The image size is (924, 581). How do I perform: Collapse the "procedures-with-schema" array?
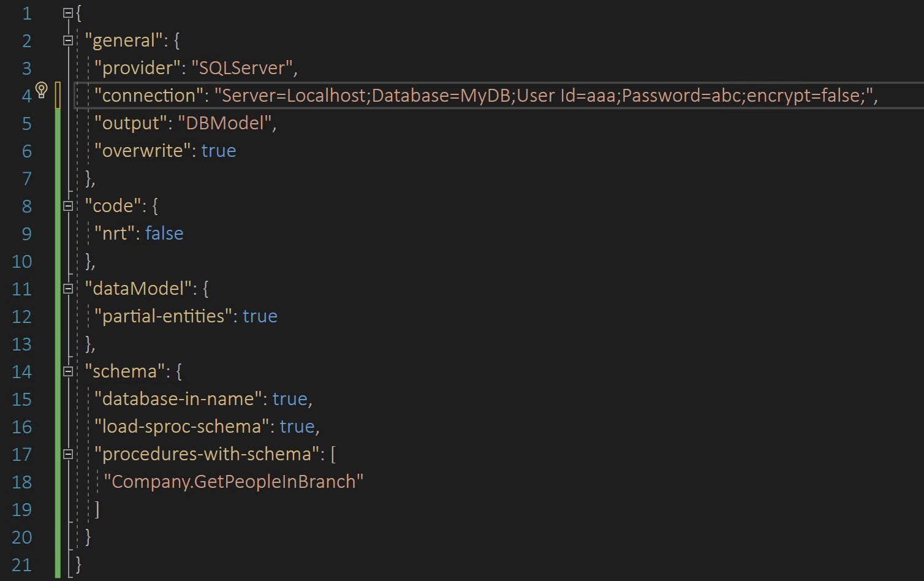[67, 454]
